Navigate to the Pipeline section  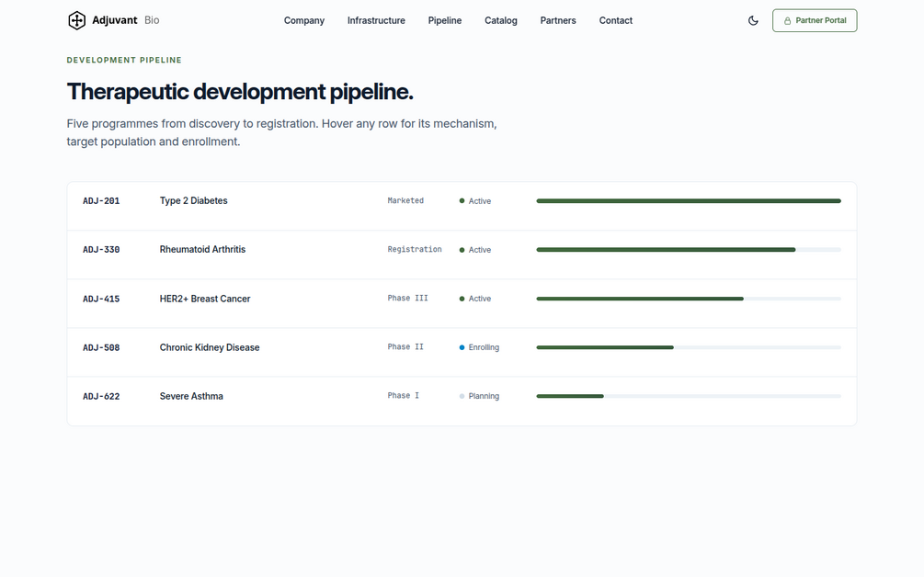[445, 20]
